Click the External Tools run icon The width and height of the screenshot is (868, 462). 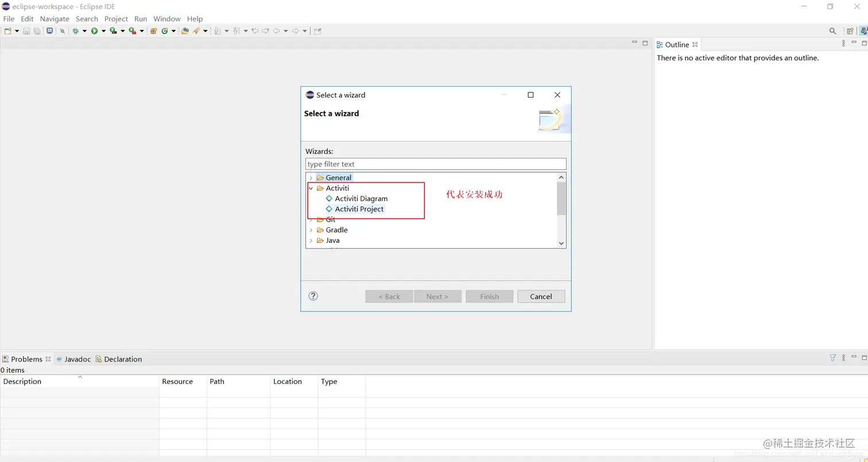coord(132,31)
